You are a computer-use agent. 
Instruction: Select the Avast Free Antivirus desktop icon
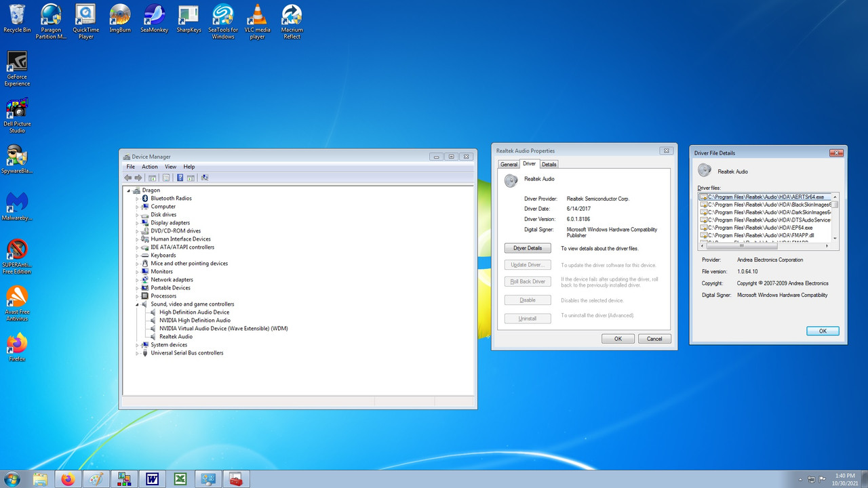click(17, 303)
